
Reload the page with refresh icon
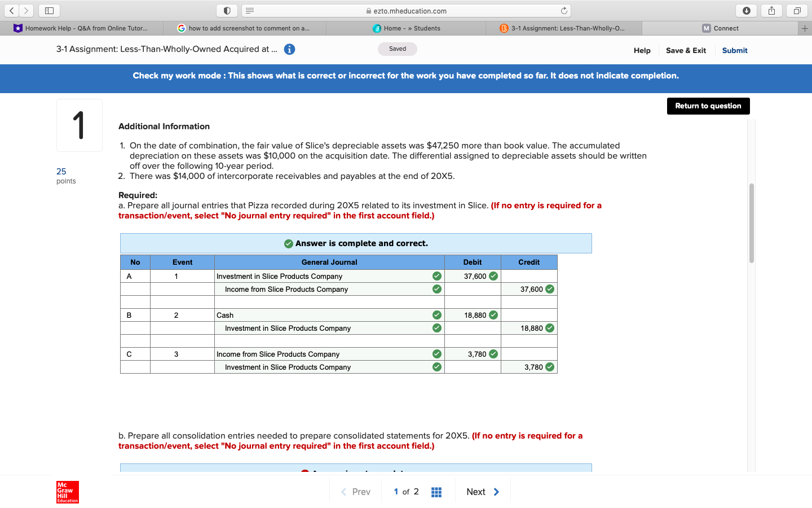point(564,11)
